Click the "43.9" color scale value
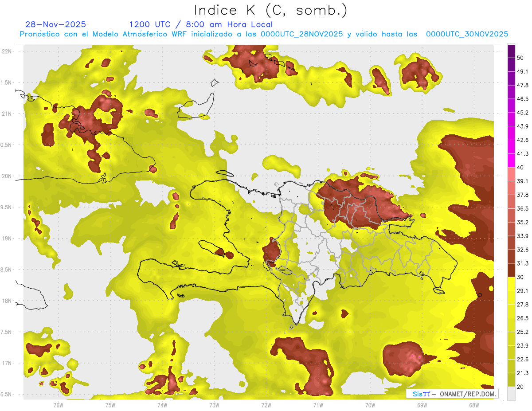The height and width of the screenshot is (411, 532). point(523,126)
